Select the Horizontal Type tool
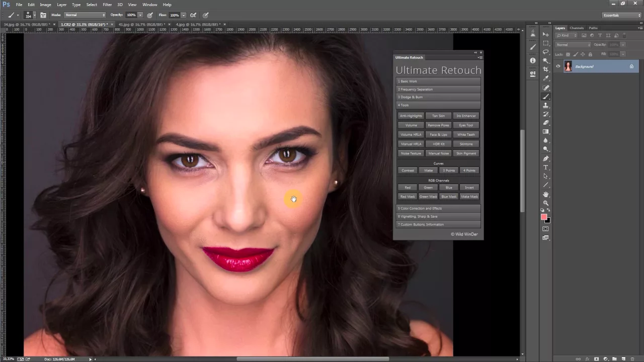644x362 pixels. click(x=546, y=167)
